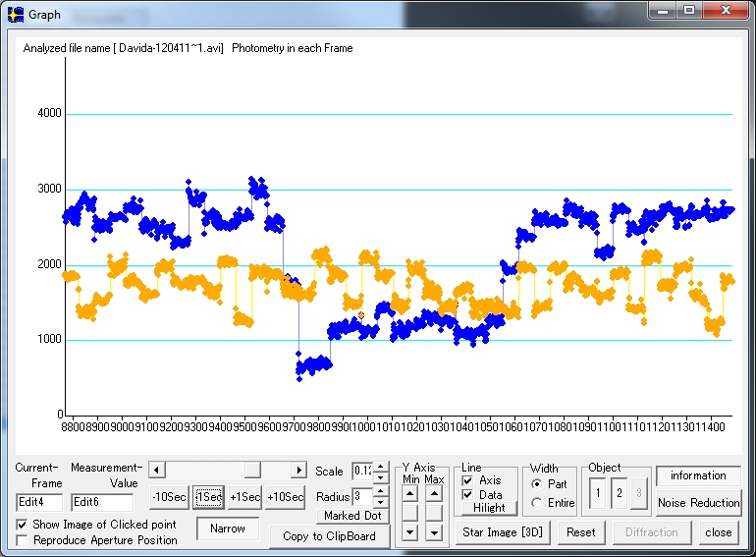Click the Y Axis Max up arrow

point(434,493)
